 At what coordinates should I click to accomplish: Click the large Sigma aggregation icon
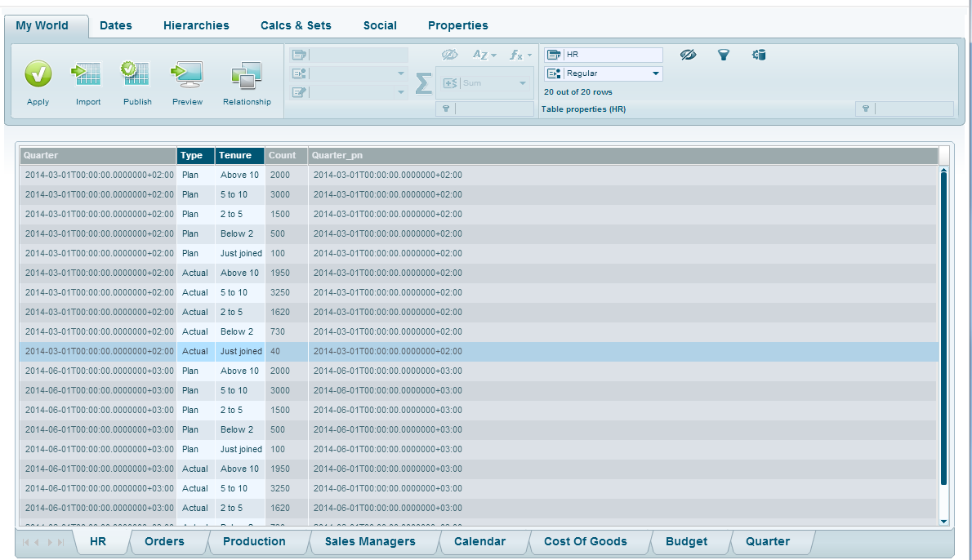click(x=423, y=83)
